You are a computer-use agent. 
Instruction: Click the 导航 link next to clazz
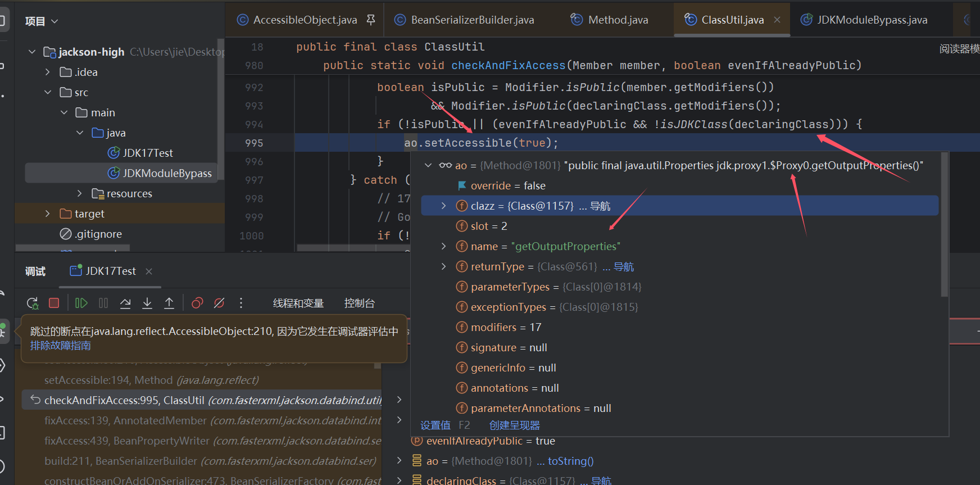[600, 206]
